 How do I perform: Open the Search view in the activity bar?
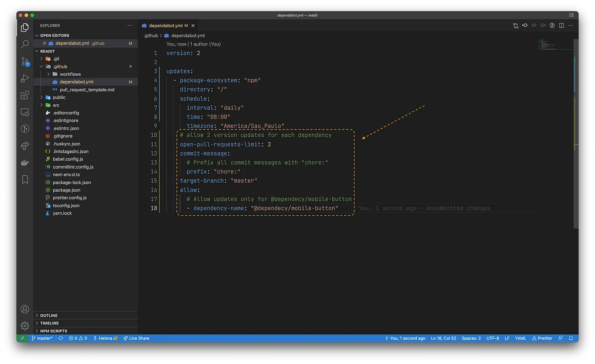click(x=25, y=44)
